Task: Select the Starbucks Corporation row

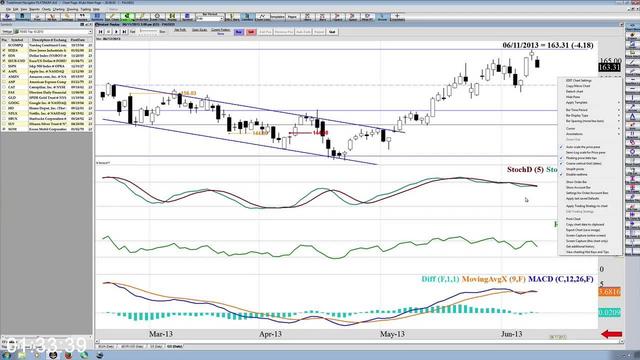Action: point(47,118)
